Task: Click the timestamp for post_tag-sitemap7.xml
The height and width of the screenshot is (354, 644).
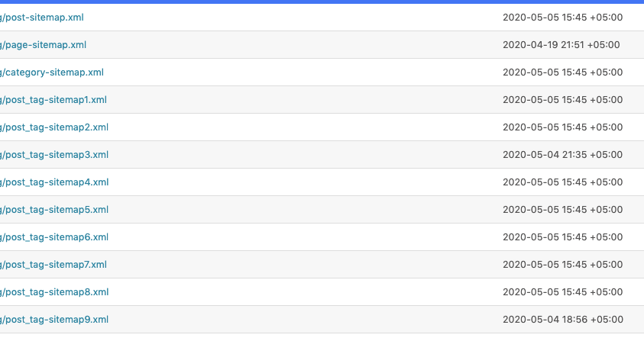Action: coord(562,265)
